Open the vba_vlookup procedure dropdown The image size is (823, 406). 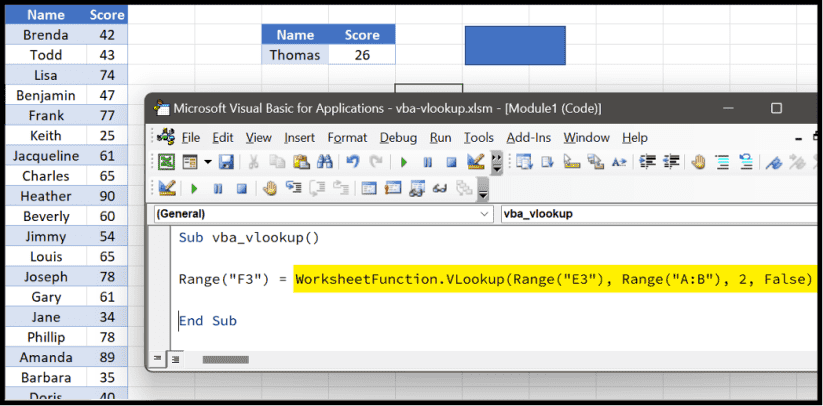tap(660, 213)
